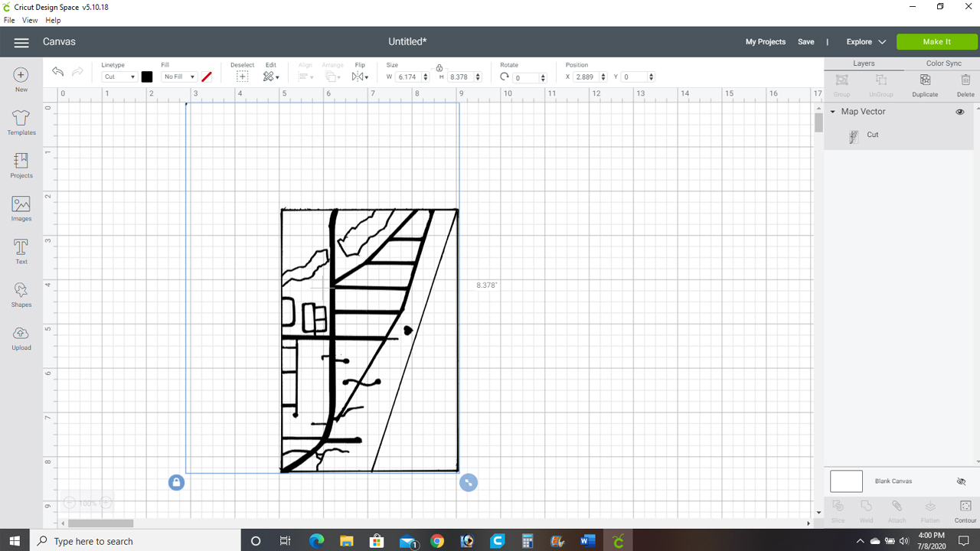
Task: Open the hamburger main menu
Action: pos(21,42)
